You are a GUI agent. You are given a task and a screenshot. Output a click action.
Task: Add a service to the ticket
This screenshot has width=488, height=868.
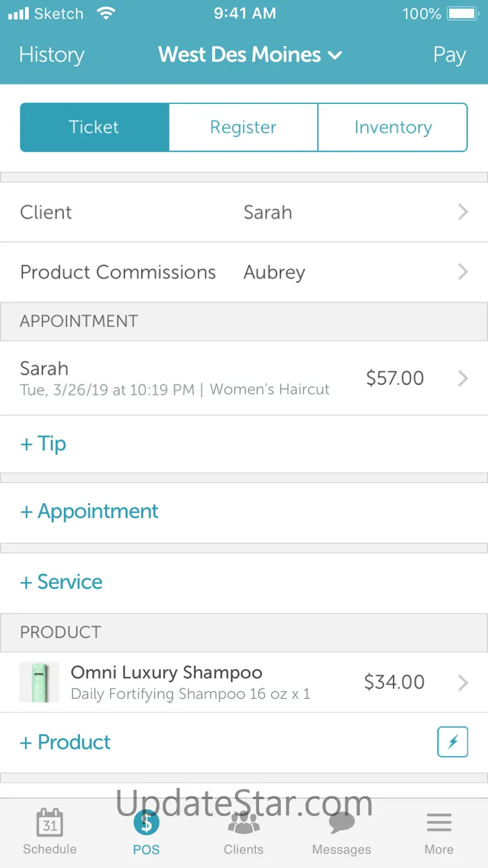click(x=61, y=582)
